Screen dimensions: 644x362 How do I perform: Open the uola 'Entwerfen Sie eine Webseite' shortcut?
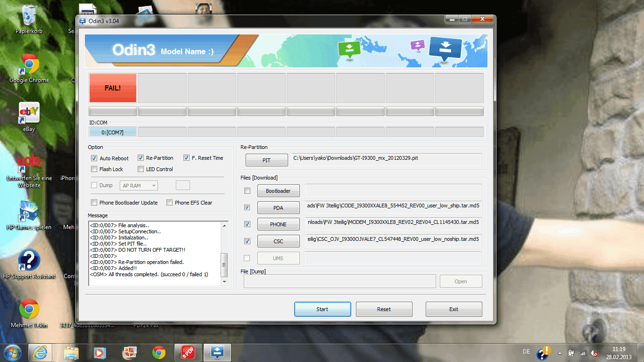(x=29, y=171)
